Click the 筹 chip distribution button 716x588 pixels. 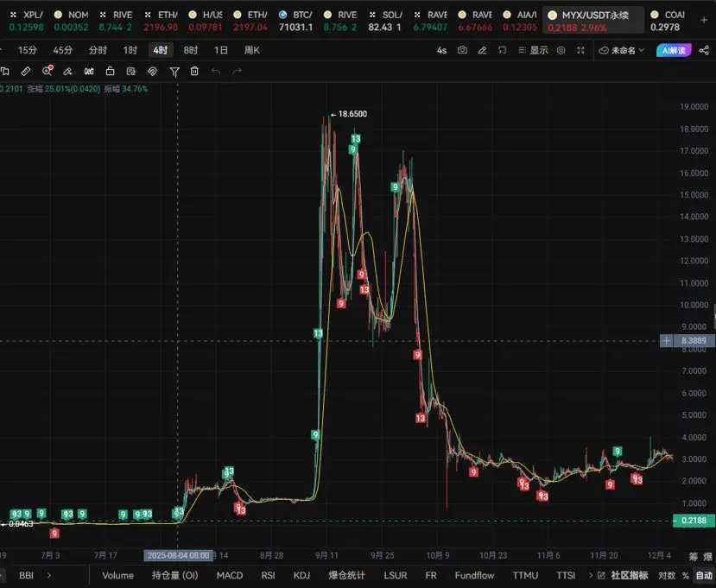(694, 556)
